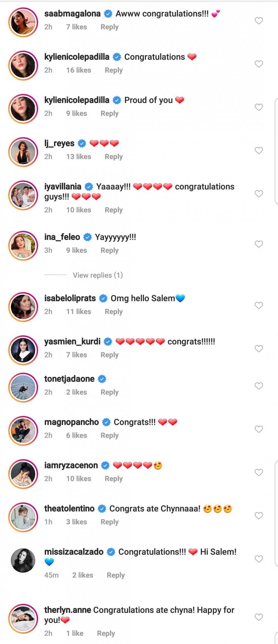
Task: Heart the tonetjadaone comment
Action: click(259, 386)
